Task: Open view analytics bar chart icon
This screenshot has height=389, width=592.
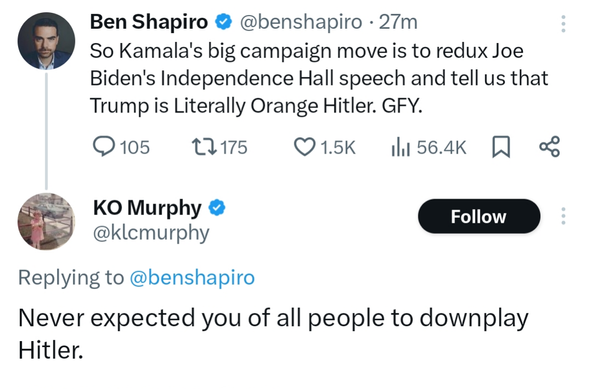Action: pos(400,147)
